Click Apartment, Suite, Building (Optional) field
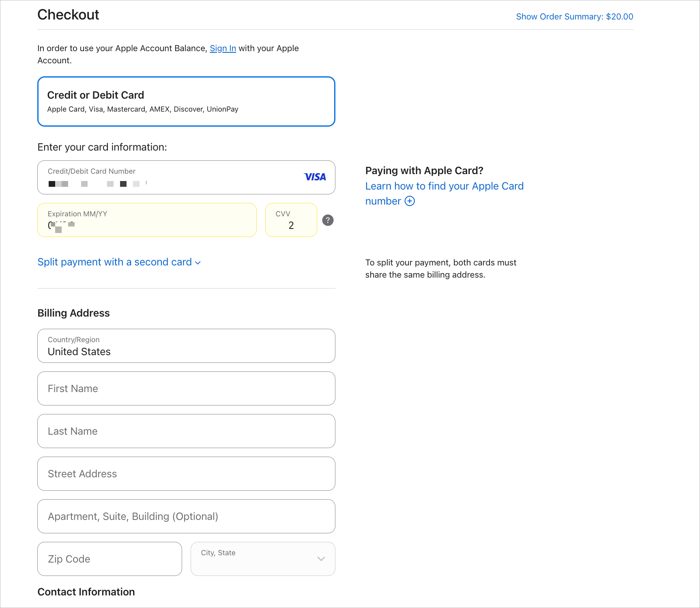This screenshot has width=700, height=608. click(x=186, y=516)
